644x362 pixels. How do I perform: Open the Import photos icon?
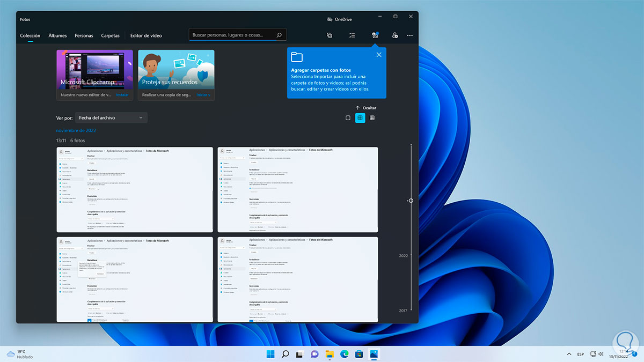(375, 35)
